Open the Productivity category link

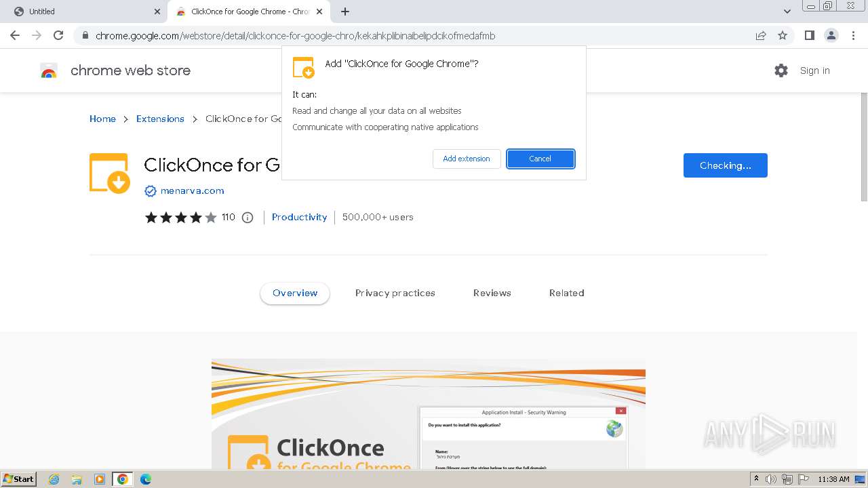click(299, 217)
